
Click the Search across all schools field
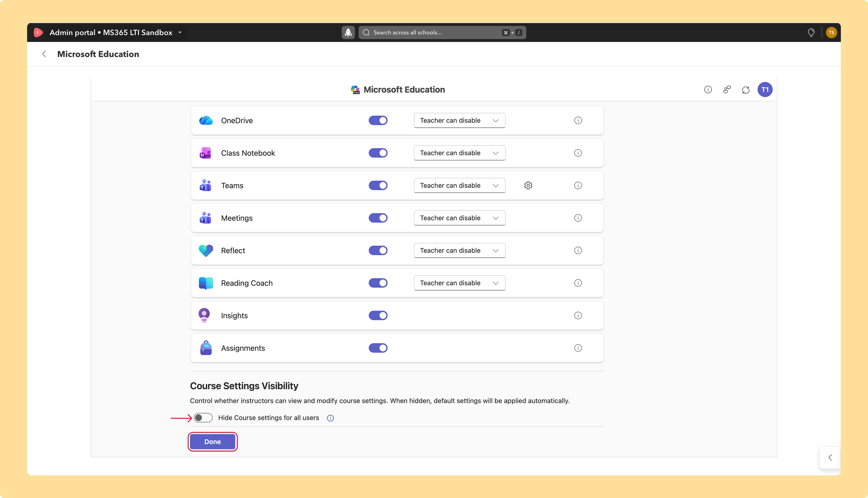click(x=442, y=33)
